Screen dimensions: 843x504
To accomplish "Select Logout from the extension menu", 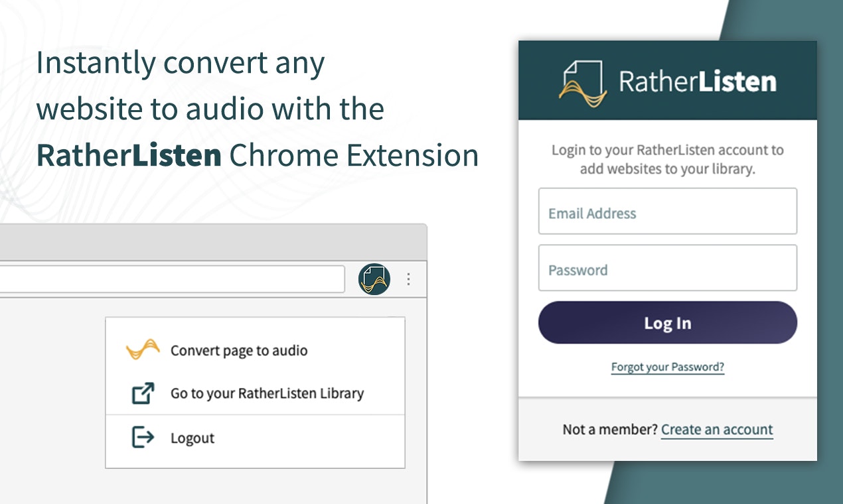I will tap(192, 438).
